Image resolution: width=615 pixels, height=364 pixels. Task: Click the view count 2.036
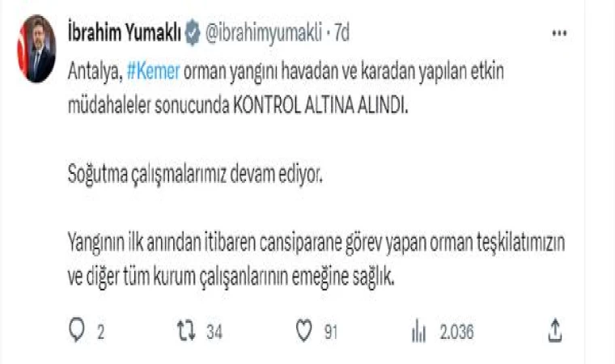pos(456,332)
